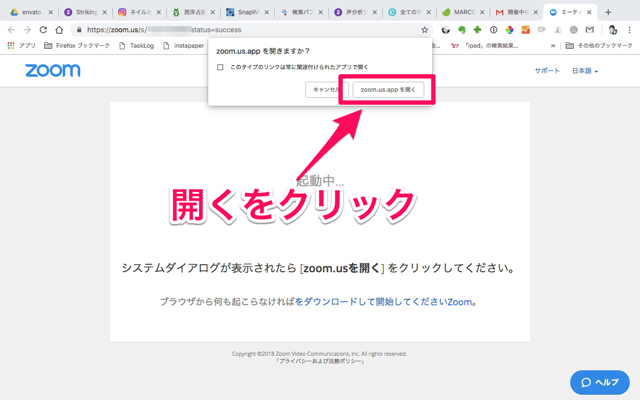Open the 「ipad」の検索結果 bookmark

[485, 46]
